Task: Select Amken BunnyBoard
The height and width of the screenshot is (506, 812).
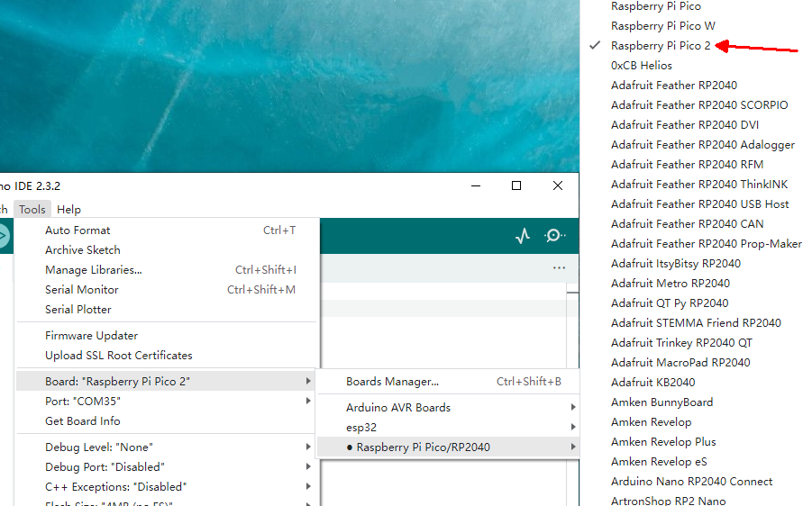Action: tap(661, 402)
